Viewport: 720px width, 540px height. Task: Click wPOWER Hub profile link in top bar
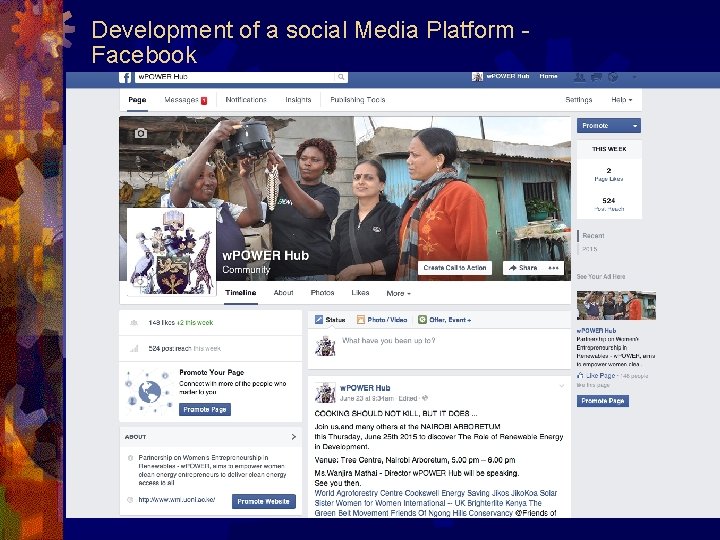coord(501,76)
